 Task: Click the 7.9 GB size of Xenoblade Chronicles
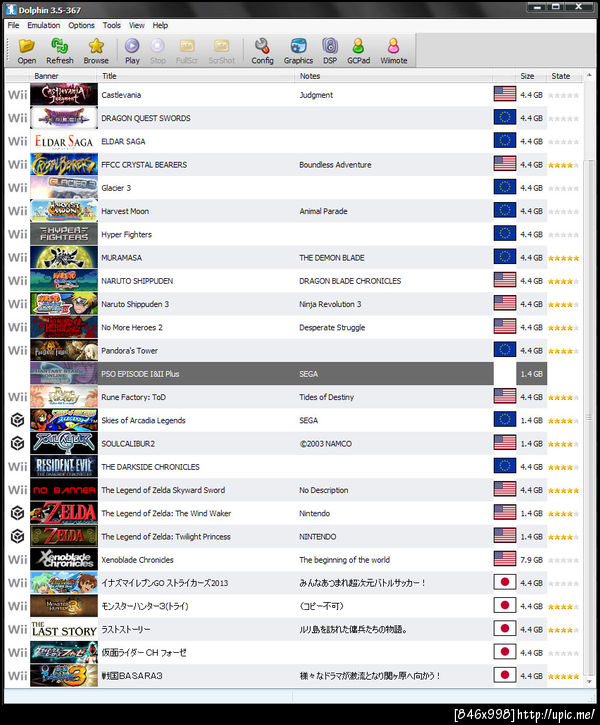tap(531, 560)
